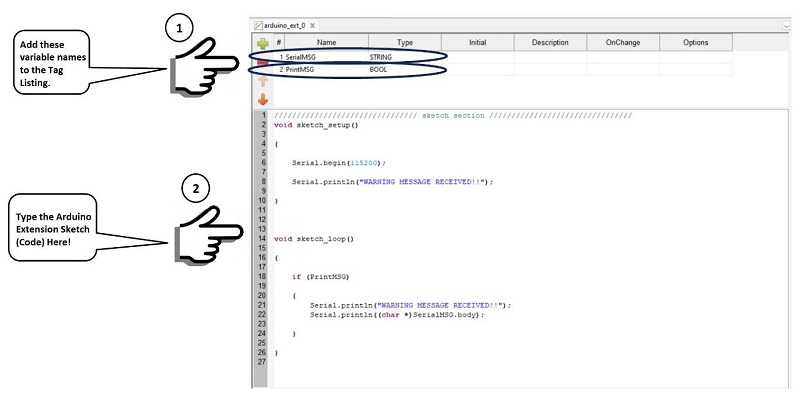This screenshot has width=800, height=397.
Task: Click the if (PrintMSG) statement
Action: 320,277
